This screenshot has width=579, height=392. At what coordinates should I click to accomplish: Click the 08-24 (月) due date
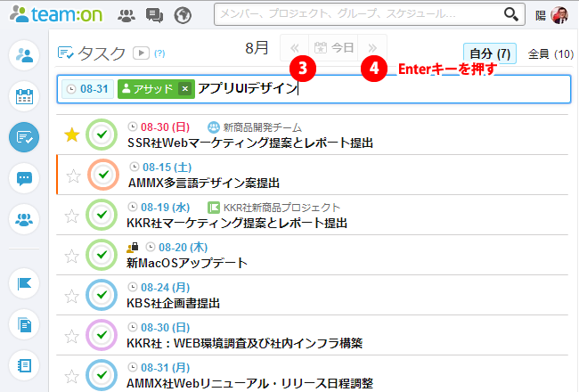point(165,288)
